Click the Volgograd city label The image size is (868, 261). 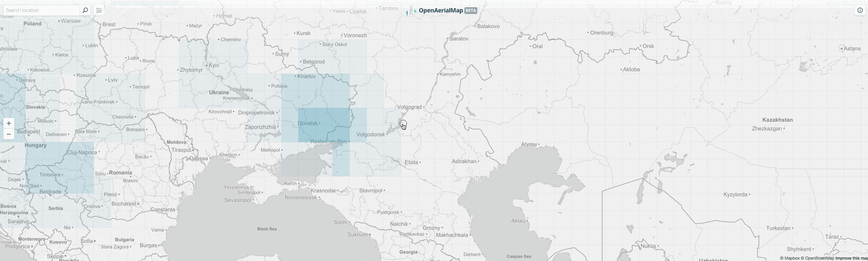(409, 107)
